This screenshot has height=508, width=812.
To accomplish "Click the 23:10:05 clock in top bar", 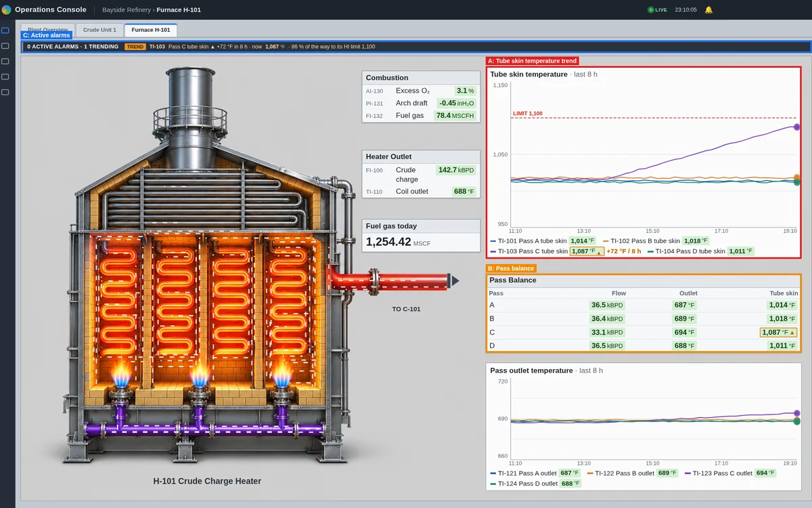I will coord(685,9).
